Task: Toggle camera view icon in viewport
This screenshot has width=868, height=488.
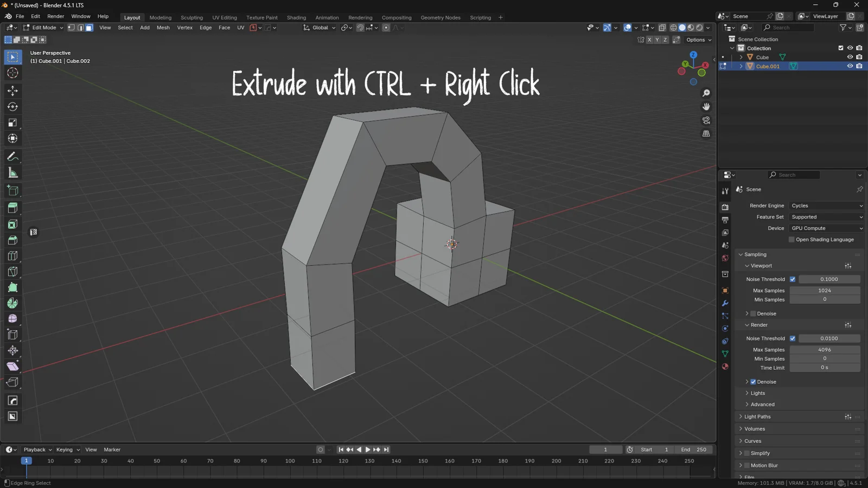Action: pos(706,120)
